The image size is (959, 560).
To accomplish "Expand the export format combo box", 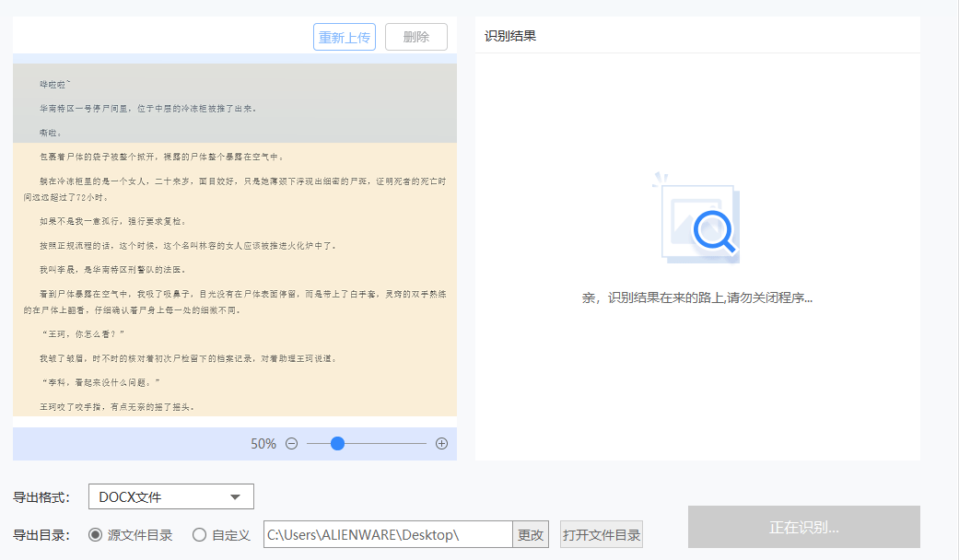I will (x=170, y=496).
